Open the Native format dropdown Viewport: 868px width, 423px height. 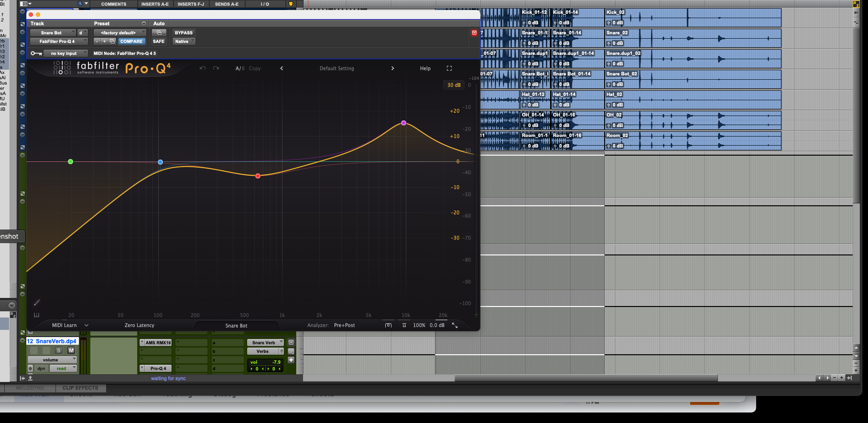click(x=184, y=42)
